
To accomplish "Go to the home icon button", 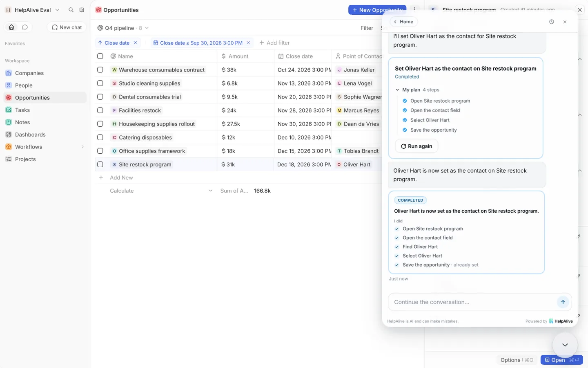I will 11,27.
